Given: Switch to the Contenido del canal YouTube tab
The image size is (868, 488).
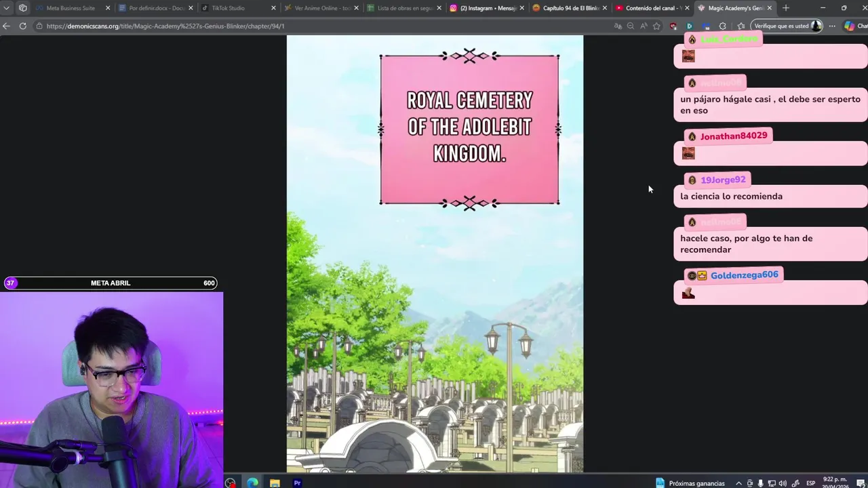Looking at the screenshot, I should (x=654, y=8).
